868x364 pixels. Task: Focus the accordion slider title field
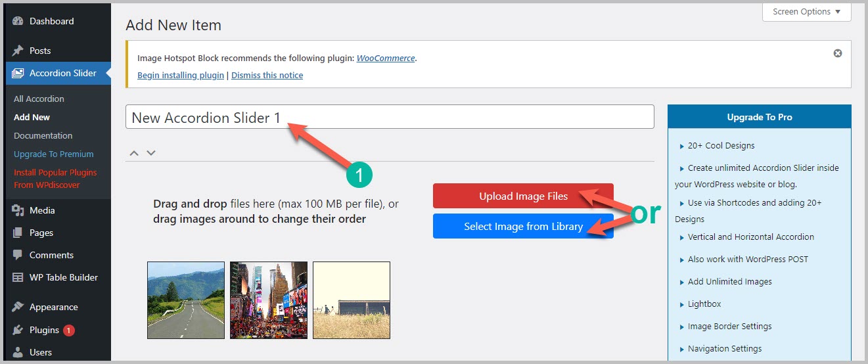tap(390, 117)
